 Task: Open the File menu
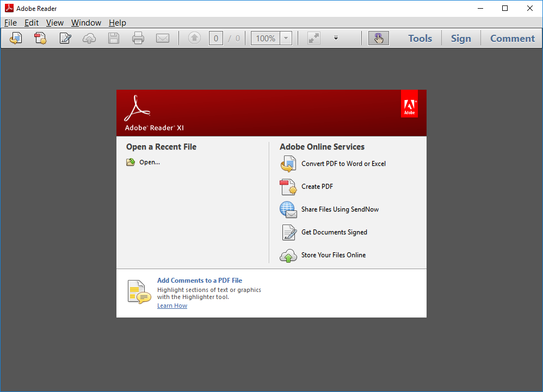click(x=10, y=23)
